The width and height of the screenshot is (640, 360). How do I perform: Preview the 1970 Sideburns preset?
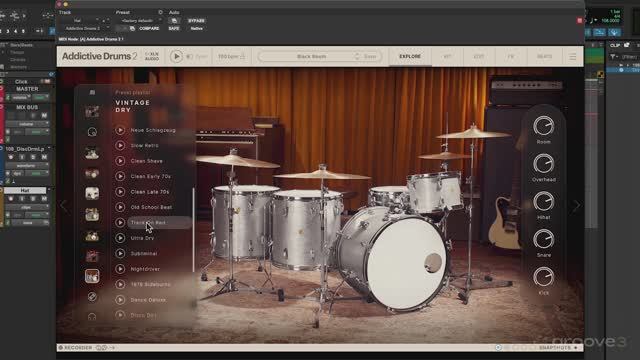click(x=120, y=284)
